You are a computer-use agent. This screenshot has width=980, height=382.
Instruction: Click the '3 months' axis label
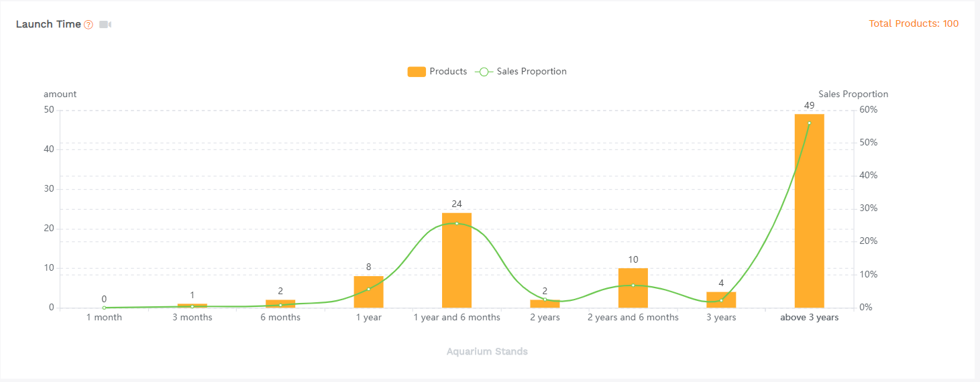[x=192, y=318]
